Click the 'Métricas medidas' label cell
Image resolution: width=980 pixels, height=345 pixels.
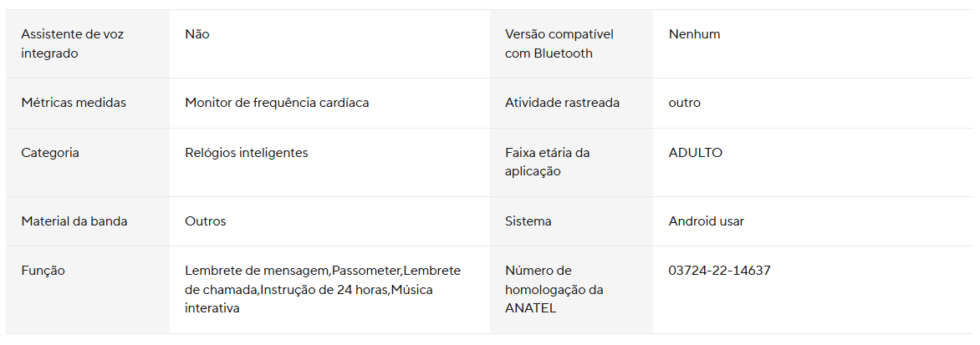74,103
